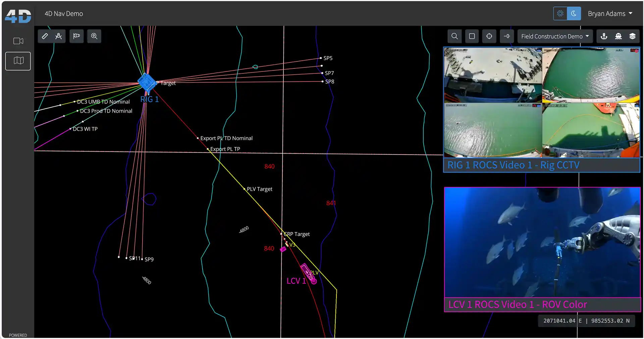Toggle the horizontal range marker tool
This screenshot has height=339, width=644.
(507, 36)
